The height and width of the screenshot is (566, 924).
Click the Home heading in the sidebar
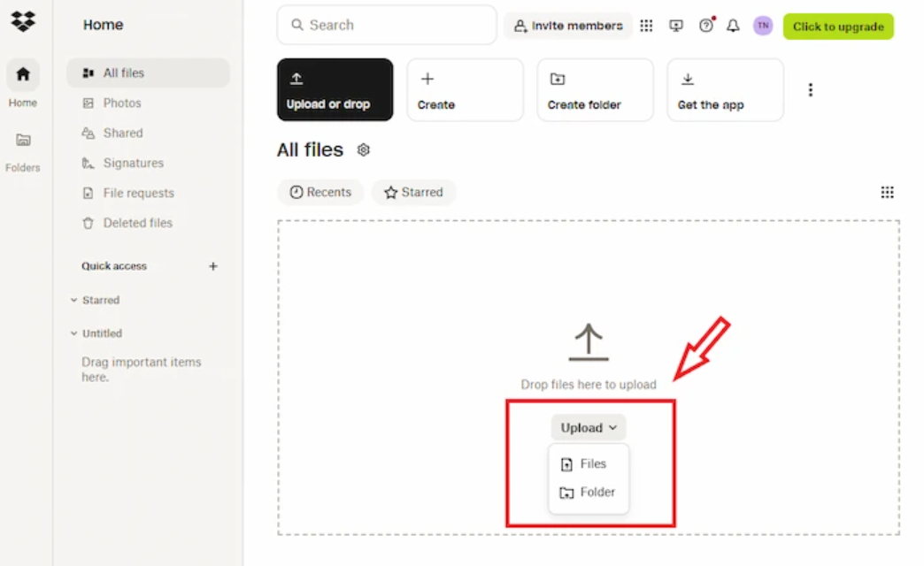tap(104, 25)
